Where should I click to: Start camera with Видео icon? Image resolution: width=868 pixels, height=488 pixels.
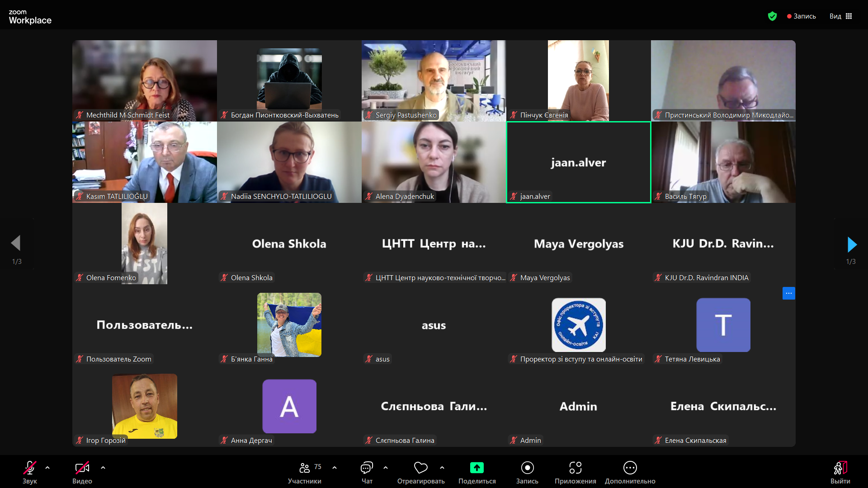pyautogui.click(x=82, y=468)
